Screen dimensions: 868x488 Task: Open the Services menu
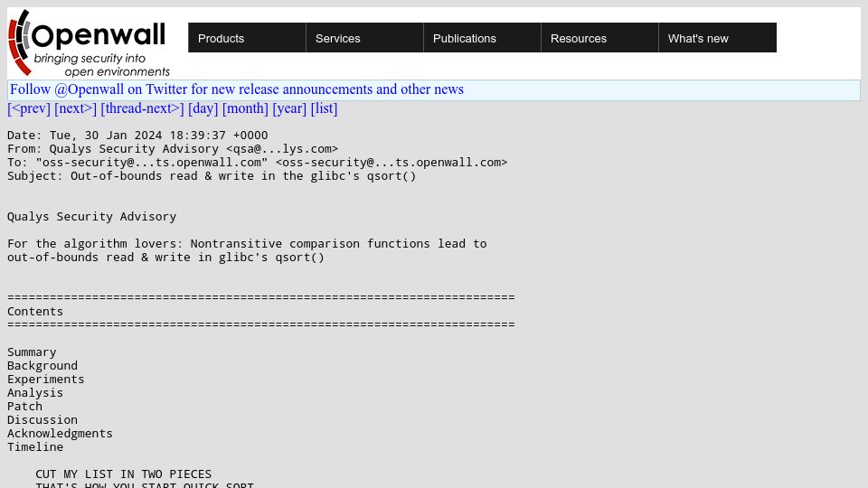364,38
